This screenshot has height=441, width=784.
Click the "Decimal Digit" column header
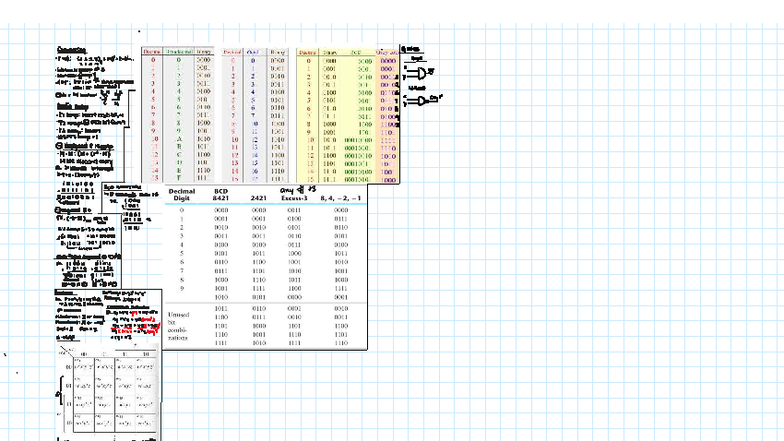(182, 194)
